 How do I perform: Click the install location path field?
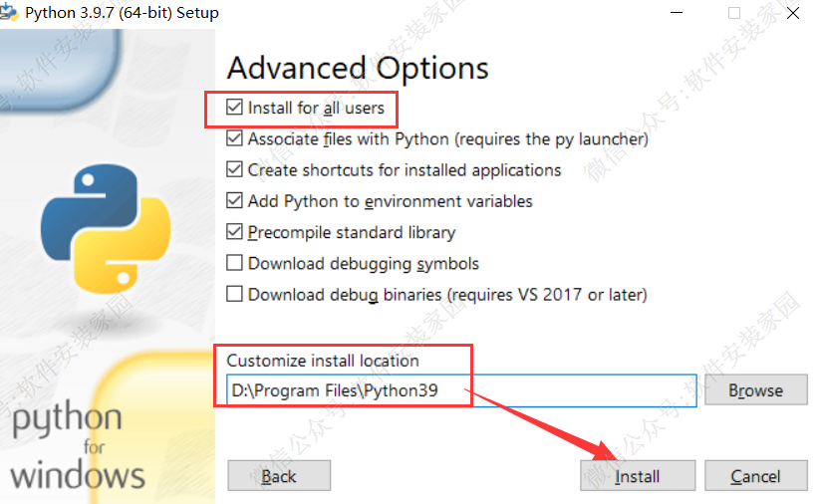(460, 390)
